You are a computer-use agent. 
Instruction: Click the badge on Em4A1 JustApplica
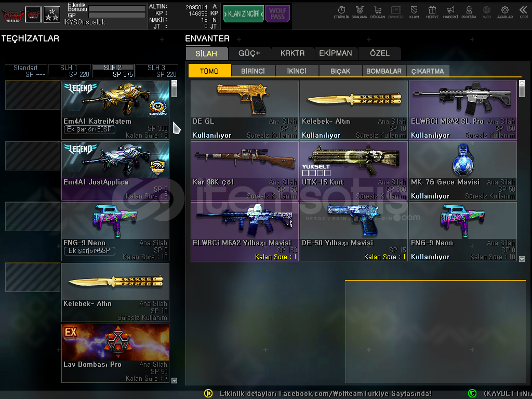pos(157,167)
